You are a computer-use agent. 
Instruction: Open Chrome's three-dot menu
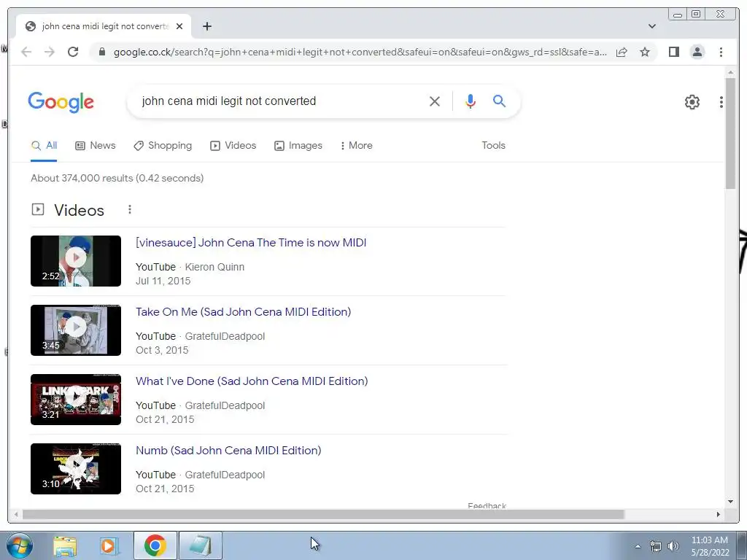tap(721, 52)
